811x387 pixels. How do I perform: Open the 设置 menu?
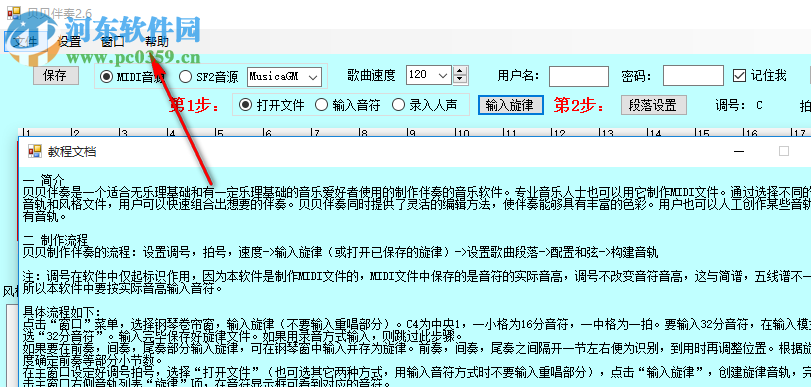69,42
